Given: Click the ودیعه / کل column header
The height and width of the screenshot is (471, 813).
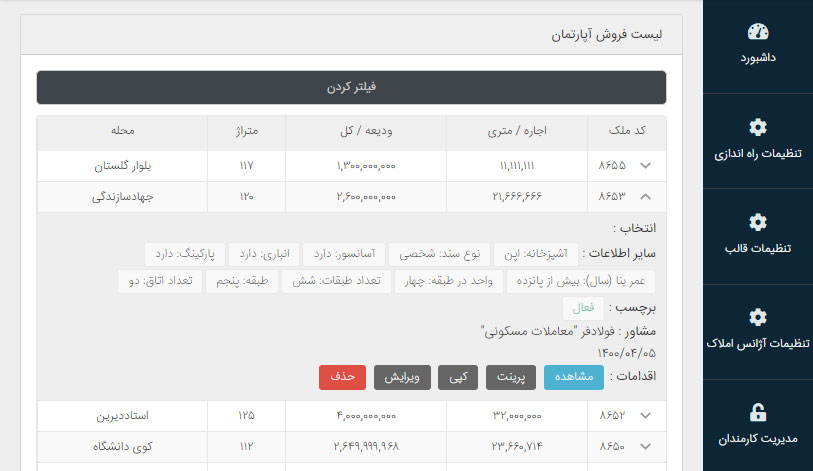Looking at the screenshot, I should [x=366, y=131].
